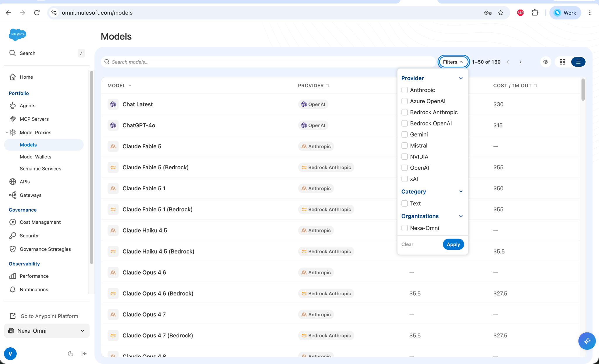Check the NVIDIA provider filter
This screenshot has height=364, width=599.
[405, 157]
